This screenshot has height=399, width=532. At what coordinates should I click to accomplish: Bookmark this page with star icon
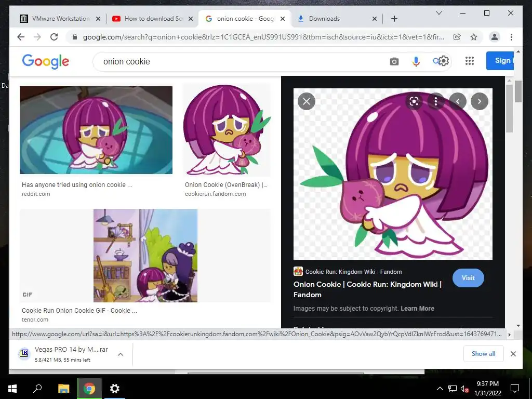pos(474,37)
